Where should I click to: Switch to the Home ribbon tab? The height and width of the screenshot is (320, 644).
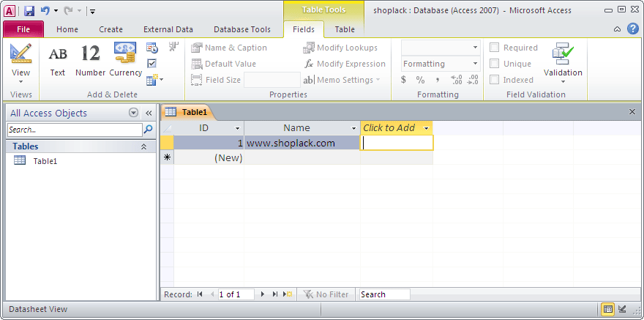pyautogui.click(x=67, y=29)
